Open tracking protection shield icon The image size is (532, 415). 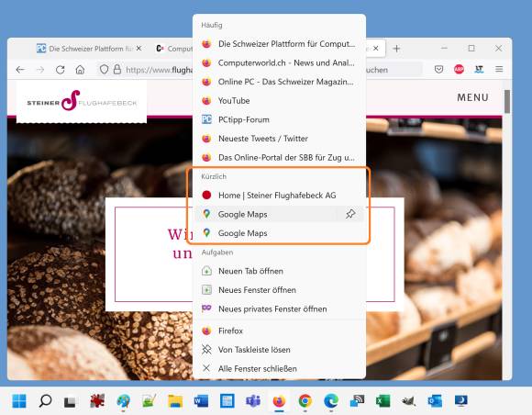[x=104, y=70]
